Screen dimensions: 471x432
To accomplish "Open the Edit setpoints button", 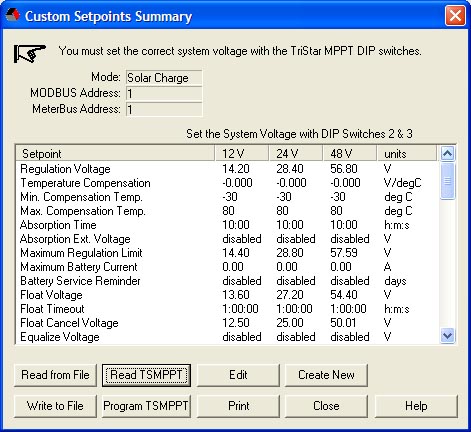I will [x=238, y=375].
